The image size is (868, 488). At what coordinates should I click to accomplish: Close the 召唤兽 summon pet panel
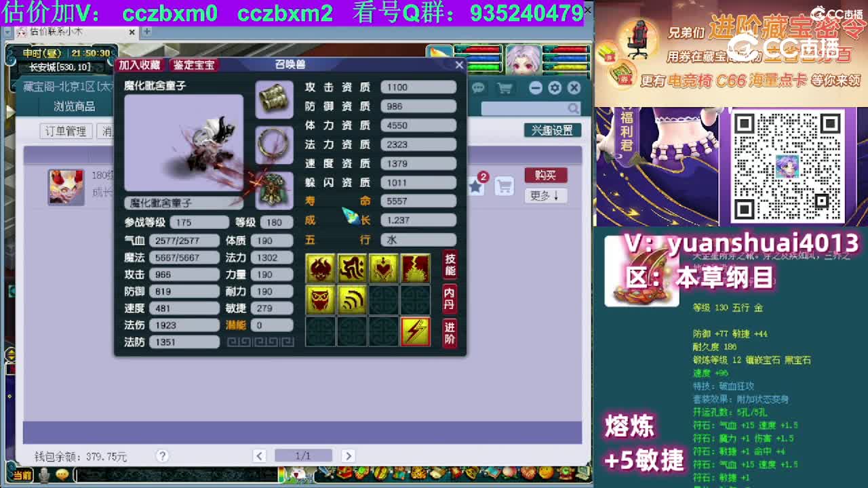click(x=459, y=65)
